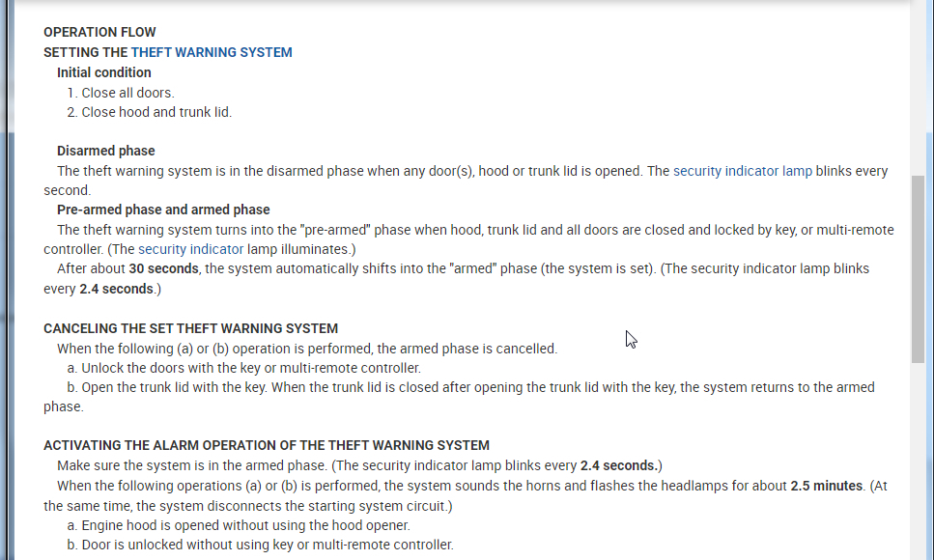
Task: Click item "a. Engine hood is opened"
Action: click(239, 525)
